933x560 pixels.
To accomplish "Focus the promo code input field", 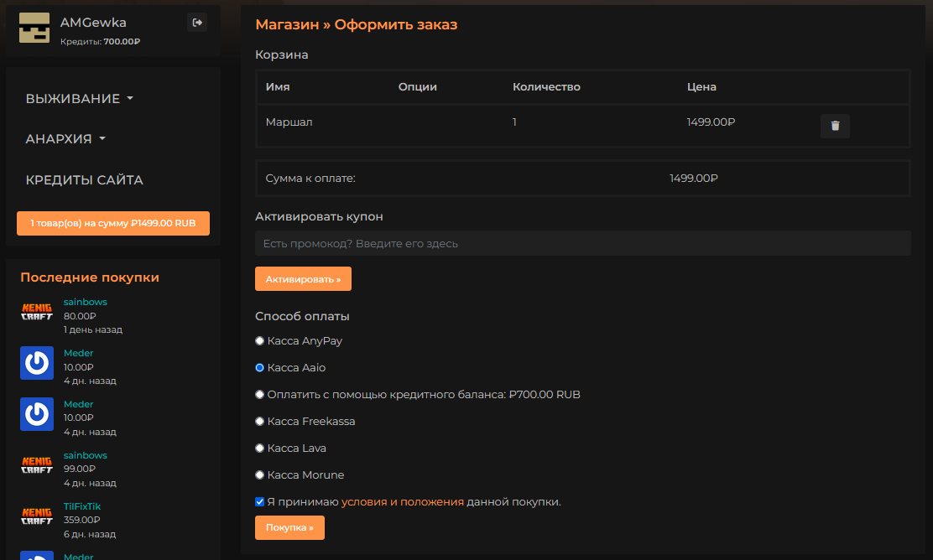I will point(582,244).
